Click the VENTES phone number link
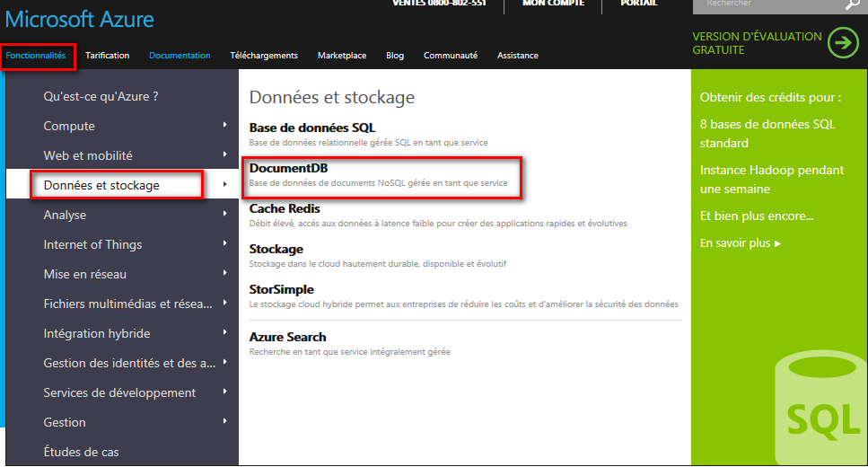The image size is (868, 467). coord(440,4)
